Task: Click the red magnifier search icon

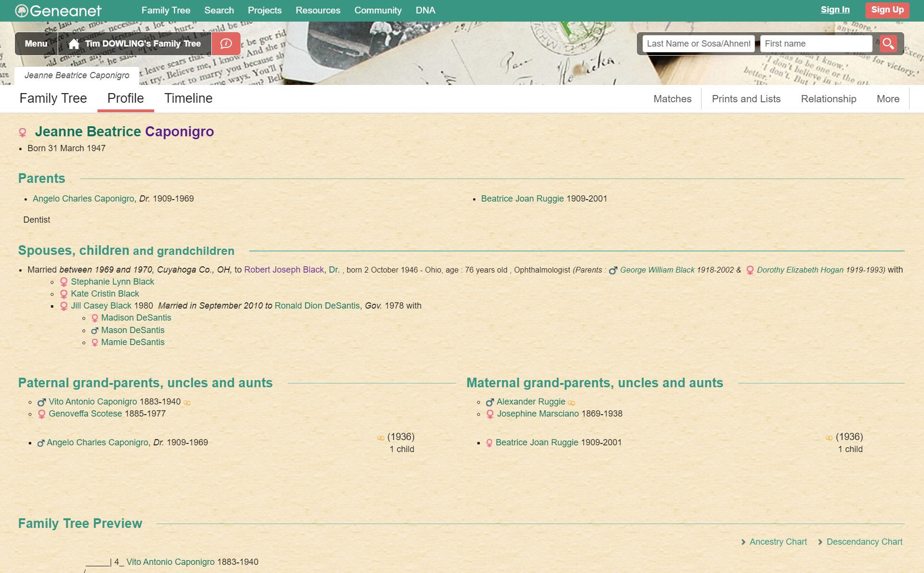Action: pyautogui.click(x=888, y=44)
